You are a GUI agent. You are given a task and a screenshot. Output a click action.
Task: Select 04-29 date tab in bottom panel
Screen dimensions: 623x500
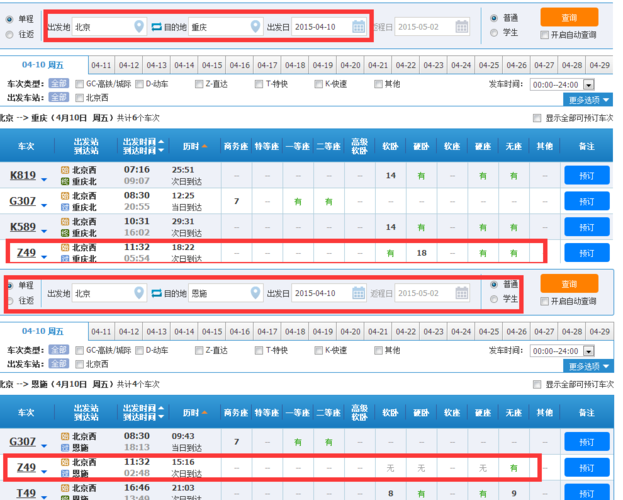[599, 331]
